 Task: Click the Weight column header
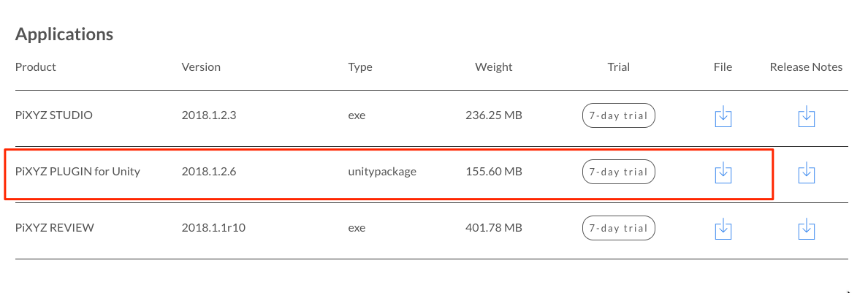click(x=494, y=67)
